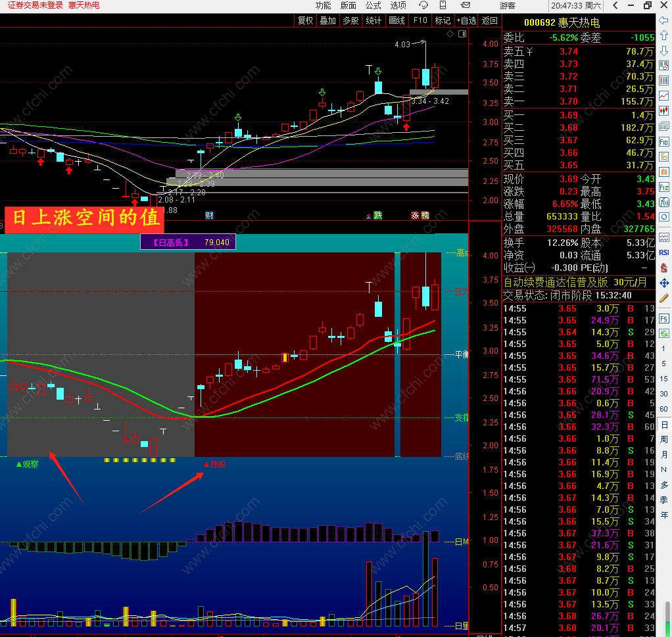Click the F5 chart-switch sidebar icon

664,319
